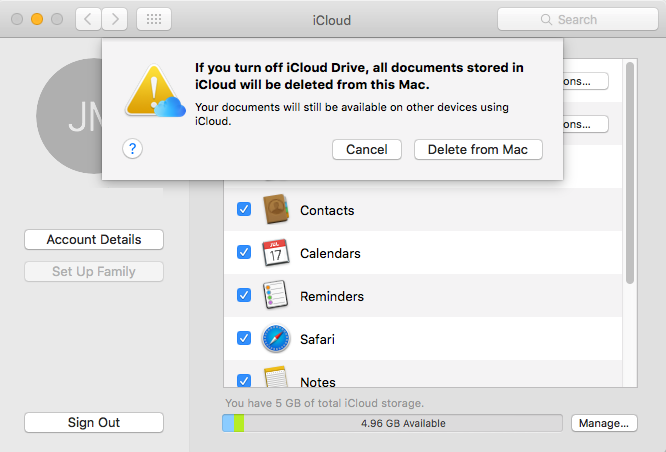Uncheck the Reminders checkbox

pos(244,295)
